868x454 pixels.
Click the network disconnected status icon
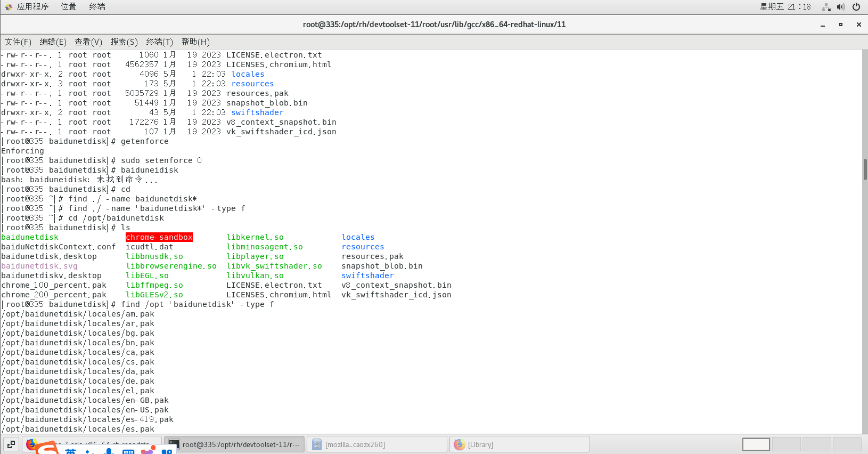tap(826, 7)
